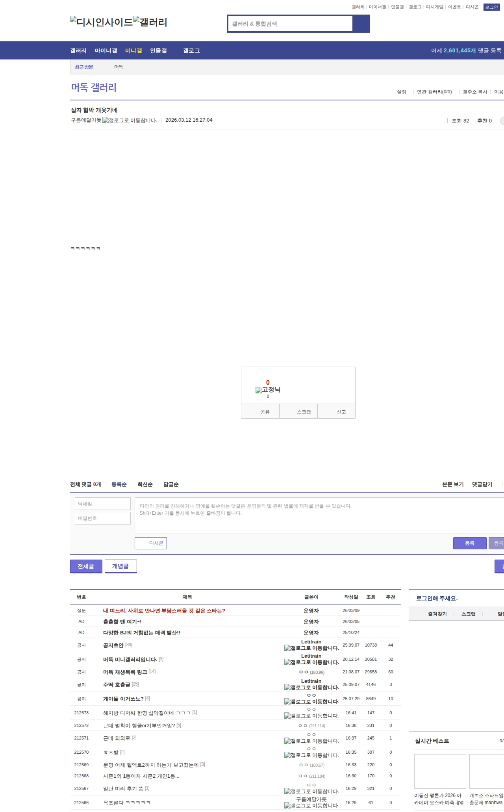This screenshot has height=812, width=504.
Task: Open the 미니갤 navigation tab
Action: click(x=133, y=51)
